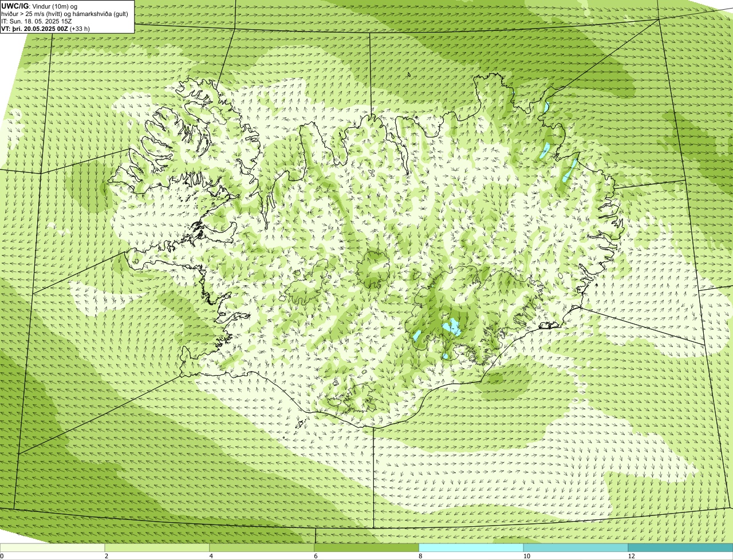The width and height of the screenshot is (733, 560).
Task: Click the '4' tick label on the scale
Action: [x=211, y=556]
